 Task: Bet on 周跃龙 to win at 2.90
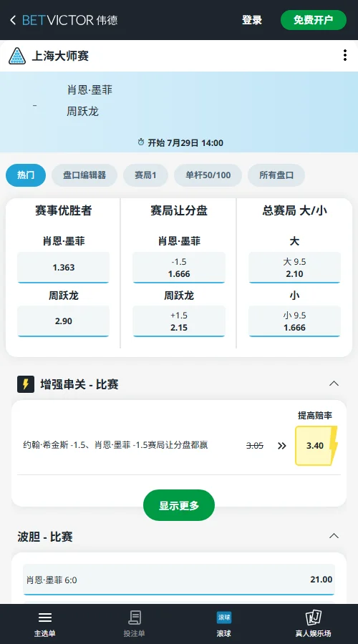click(63, 321)
